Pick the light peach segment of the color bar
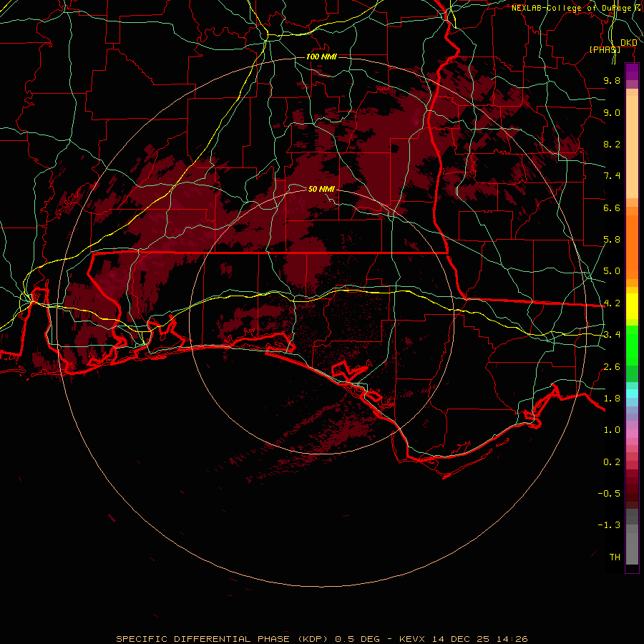 632,147
